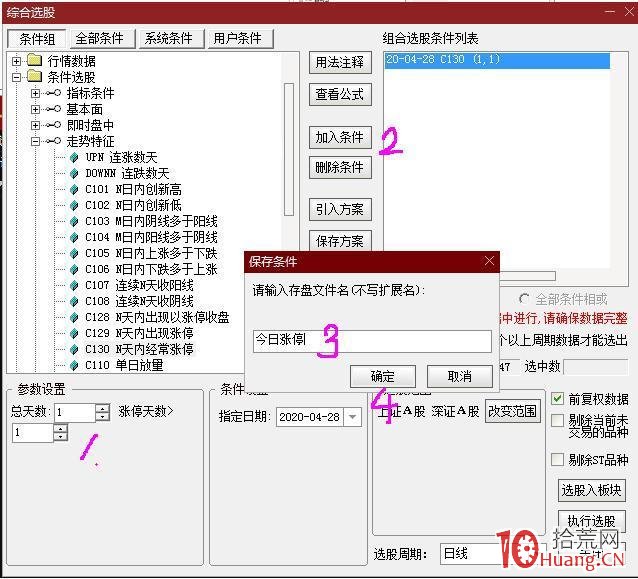Click the 张停天数 value field
Viewport: 638px width, 579px height.
(33, 433)
